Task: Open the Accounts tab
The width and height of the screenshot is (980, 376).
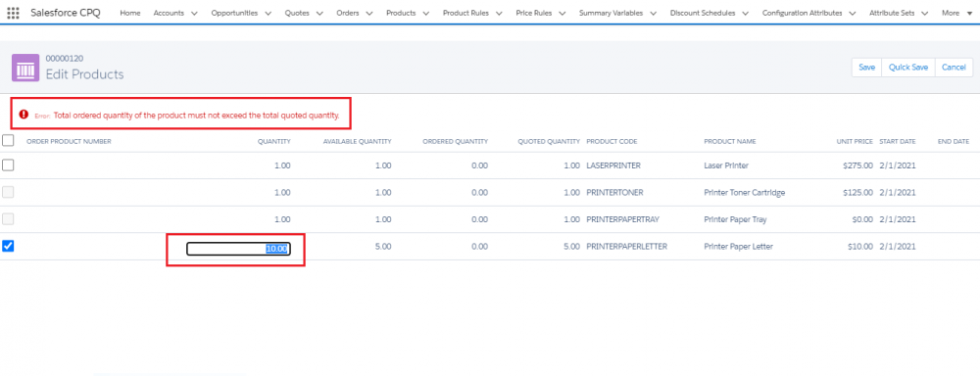Action: click(168, 13)
